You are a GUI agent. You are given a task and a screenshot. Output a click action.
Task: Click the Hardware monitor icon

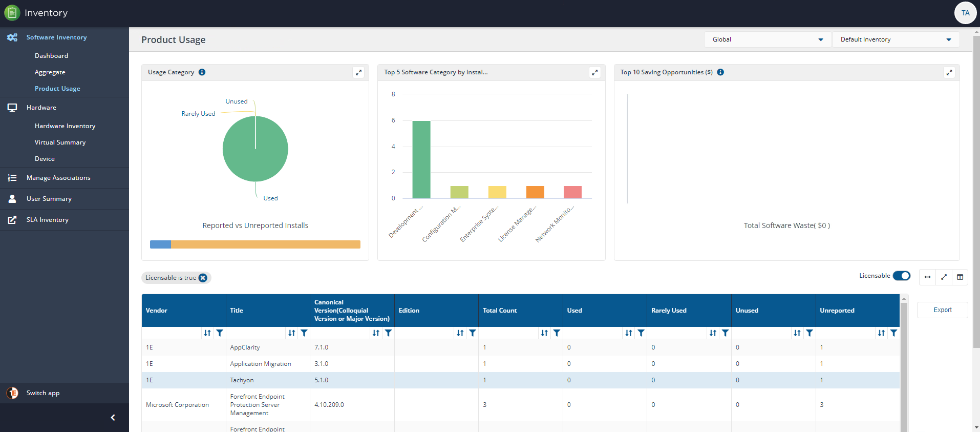[x=12, y=108]
